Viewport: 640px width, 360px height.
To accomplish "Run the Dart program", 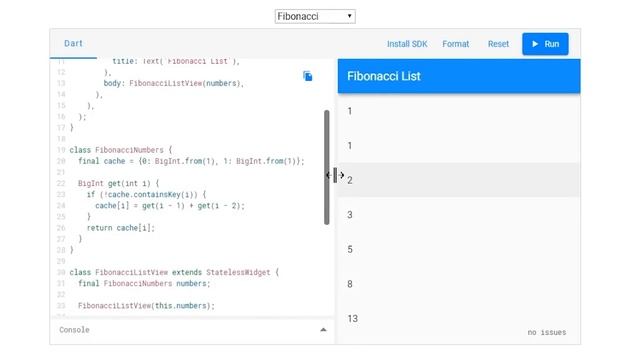I will point(545,44).
